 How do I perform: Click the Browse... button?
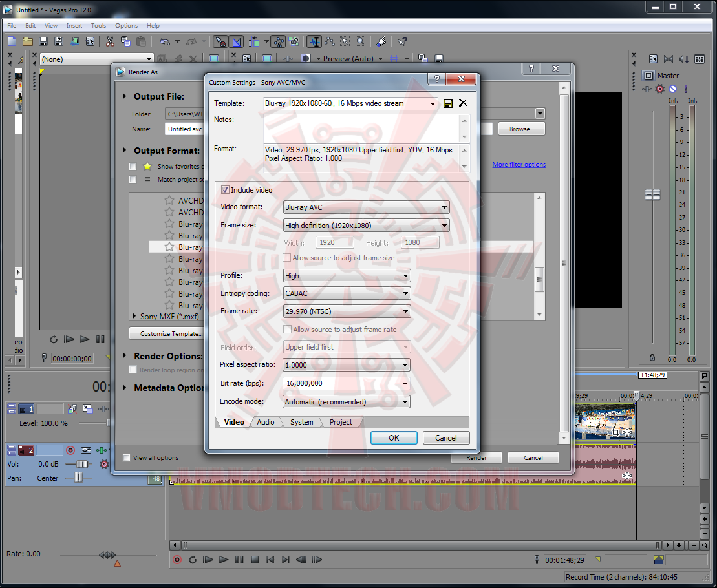pos(522,129)
